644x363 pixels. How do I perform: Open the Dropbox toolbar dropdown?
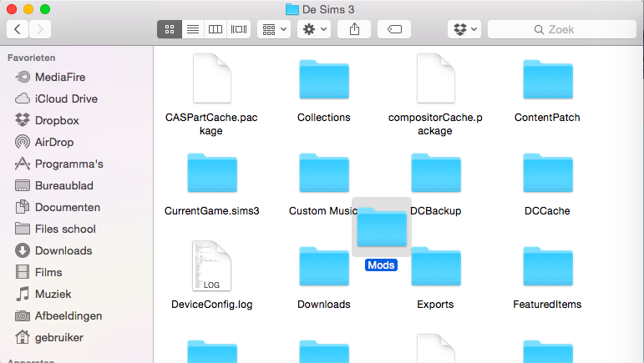(x=464, y=29)
